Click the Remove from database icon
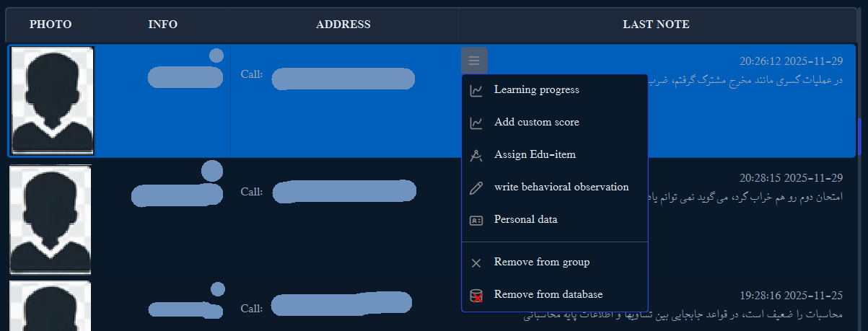 pyautogui.click(x=476, y=295)
